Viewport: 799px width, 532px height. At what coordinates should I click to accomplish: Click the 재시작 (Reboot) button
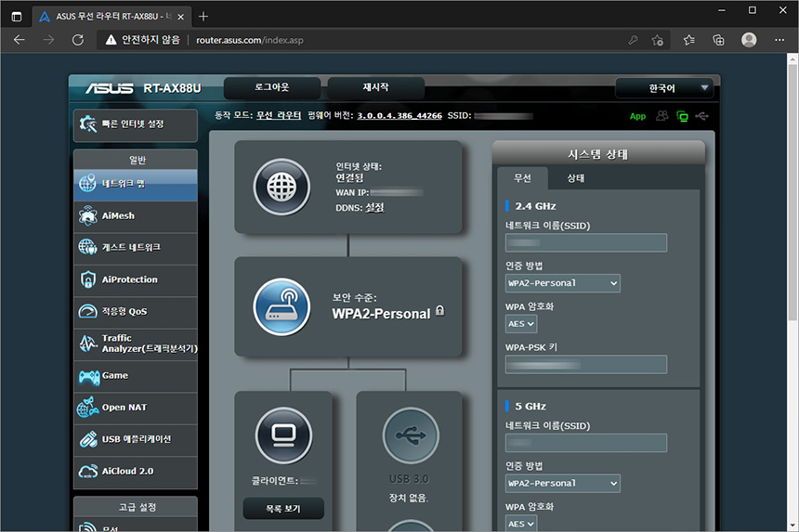point(375,87)
